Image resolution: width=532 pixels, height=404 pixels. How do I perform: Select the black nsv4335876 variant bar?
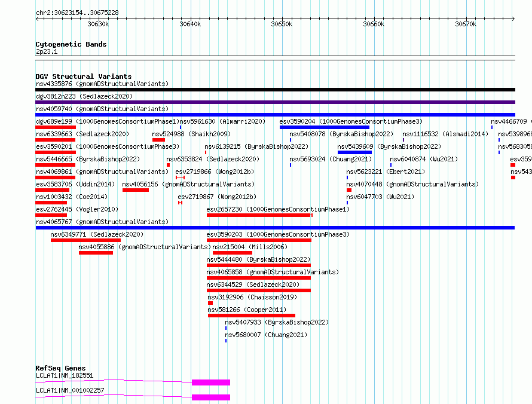[275, 90]
